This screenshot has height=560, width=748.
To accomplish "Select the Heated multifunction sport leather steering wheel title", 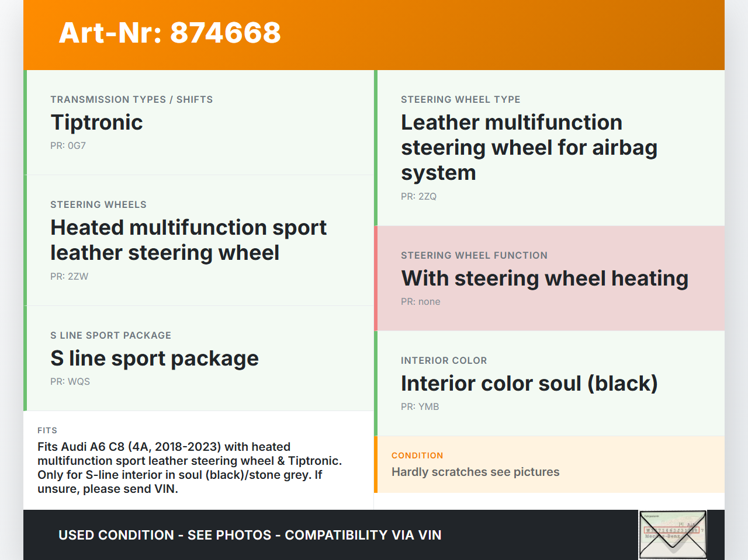I will (188, 240).
